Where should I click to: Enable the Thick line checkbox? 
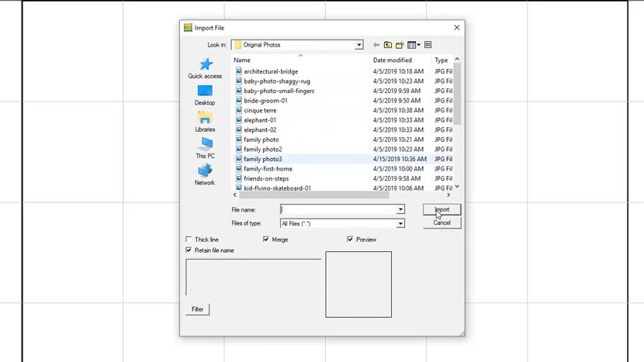189,240
